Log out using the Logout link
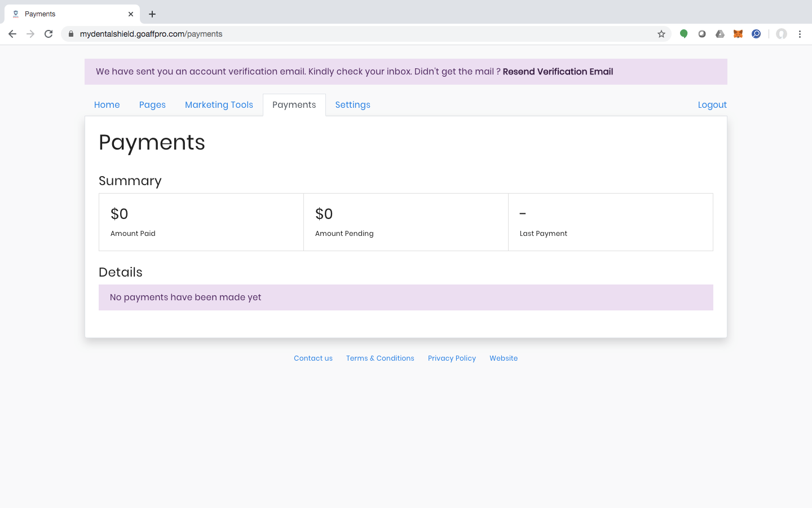The height and width of the screenshot is (508, 812). tap(712, 105)
